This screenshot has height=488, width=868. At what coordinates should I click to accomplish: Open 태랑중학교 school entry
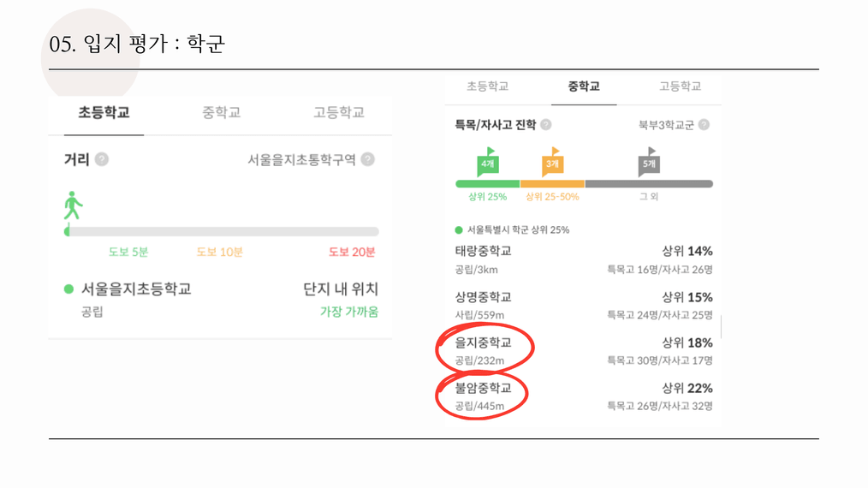[x=584, y=259]
